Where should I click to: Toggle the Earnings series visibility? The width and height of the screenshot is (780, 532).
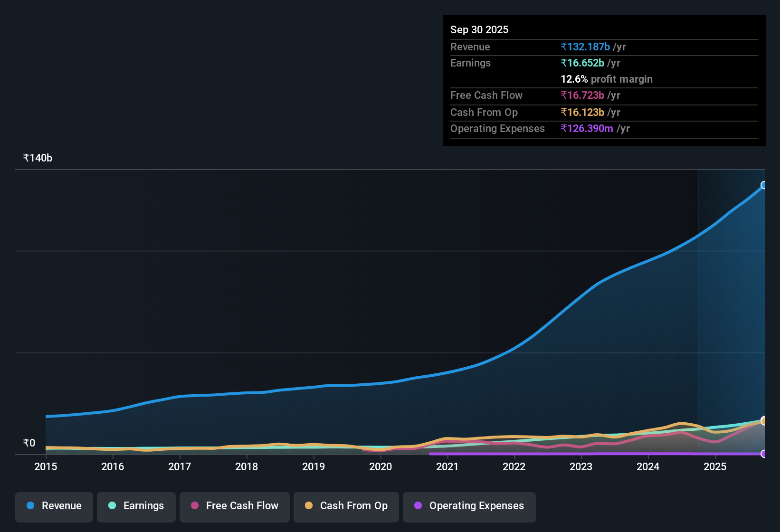point(136,506)
